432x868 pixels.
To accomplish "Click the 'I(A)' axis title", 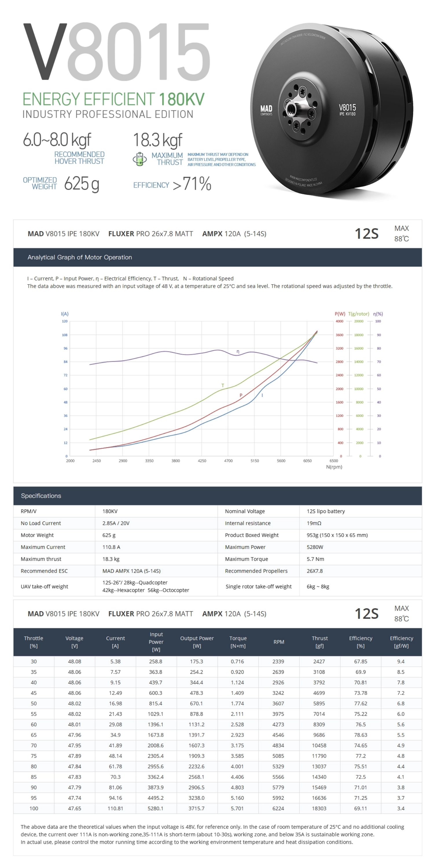I will tap(65, 314).
